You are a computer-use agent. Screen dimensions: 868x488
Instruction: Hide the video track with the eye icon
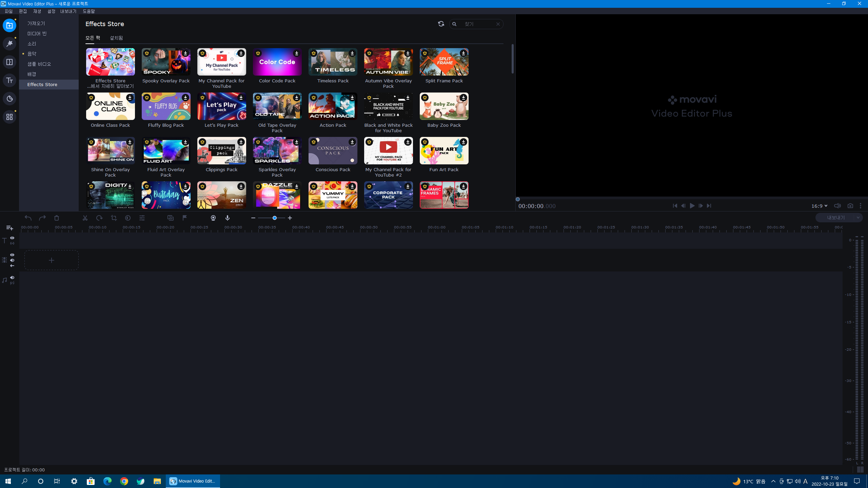point(12,255)
